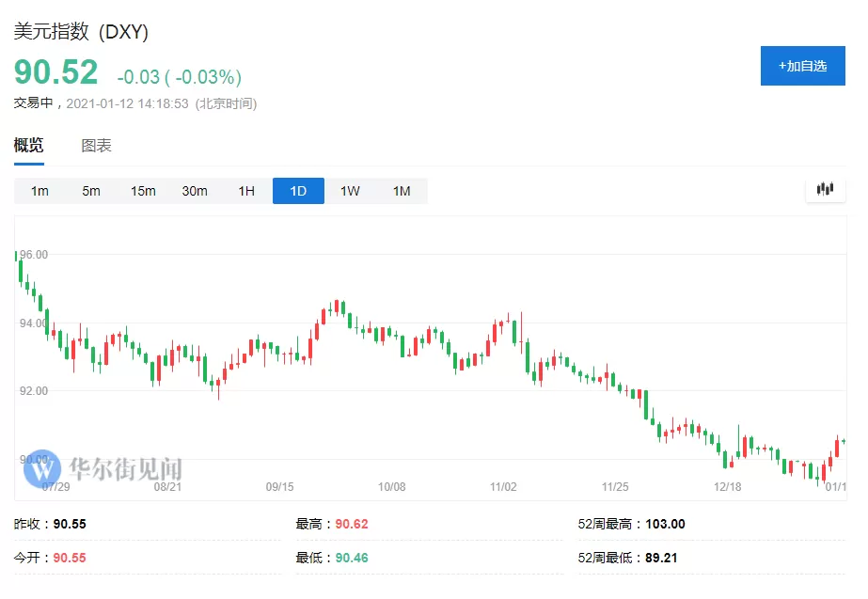Screen dimensions: 868x599
Task: Click the 11/02 date axis label
Action: pyautogui.click(x=503, y=486)
